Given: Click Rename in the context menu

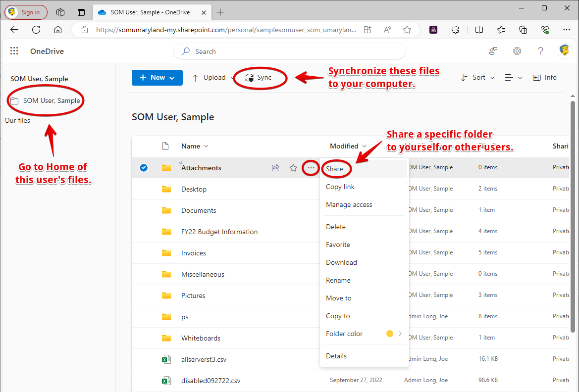Looking at the screenshot, I should pos(338,280).
